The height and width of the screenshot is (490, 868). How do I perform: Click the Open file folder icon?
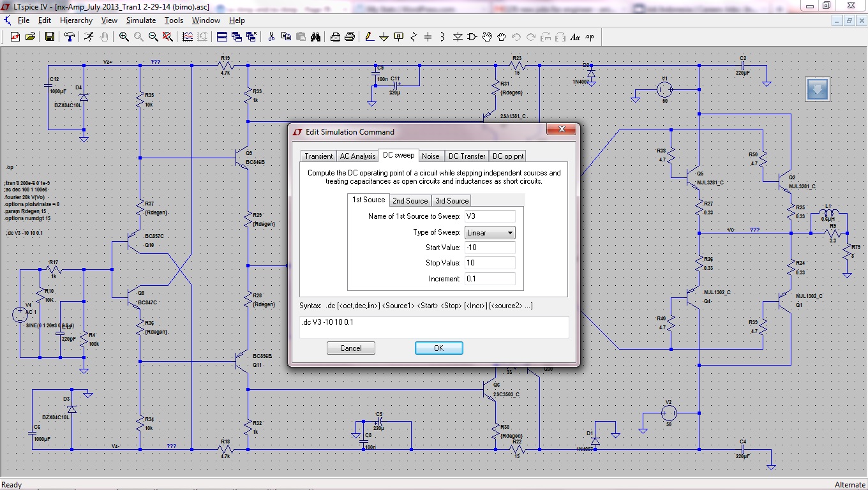coord(30,37)
